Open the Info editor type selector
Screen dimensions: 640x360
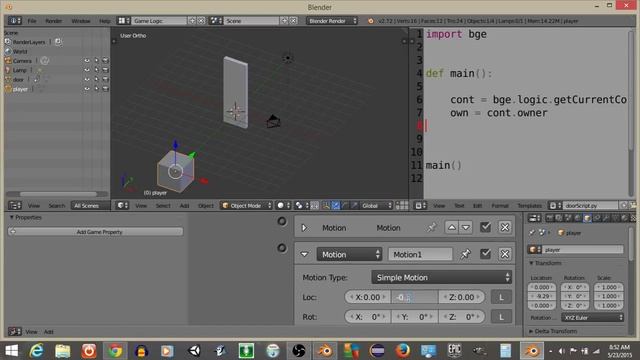click(14, 20)
